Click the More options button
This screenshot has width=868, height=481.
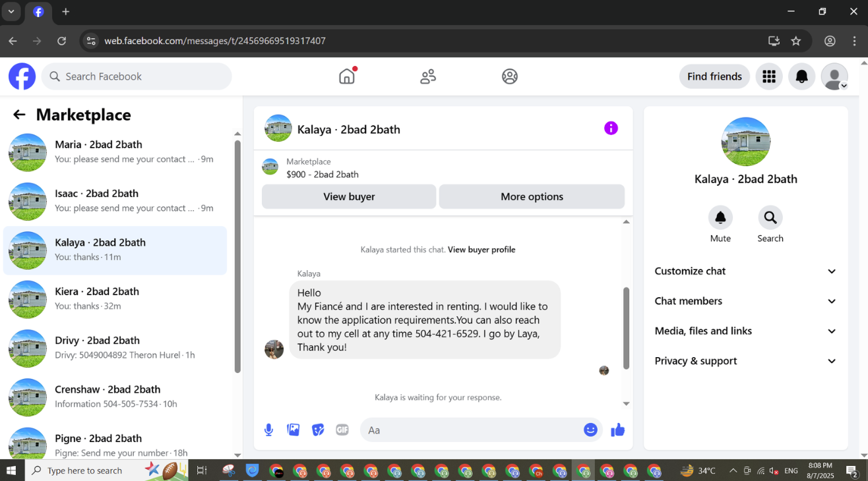click(532, 196)
